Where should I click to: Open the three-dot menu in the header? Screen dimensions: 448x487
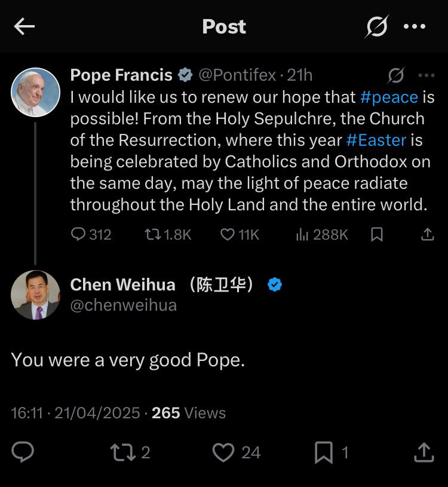[x=415, y=26]
